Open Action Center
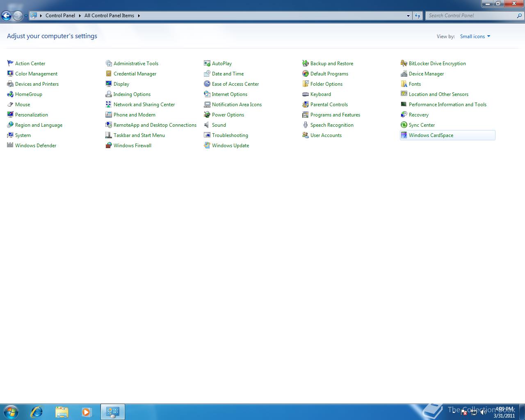525x420 pixels. (30, 63)
